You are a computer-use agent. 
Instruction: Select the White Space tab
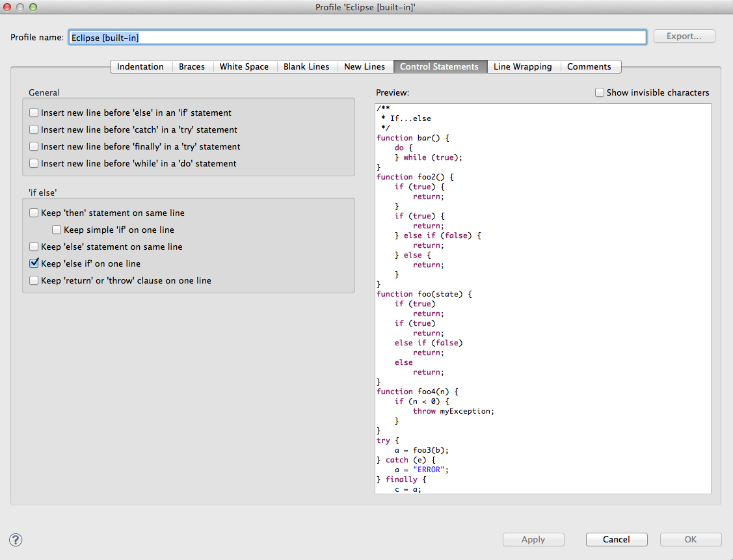pos(244,66)
